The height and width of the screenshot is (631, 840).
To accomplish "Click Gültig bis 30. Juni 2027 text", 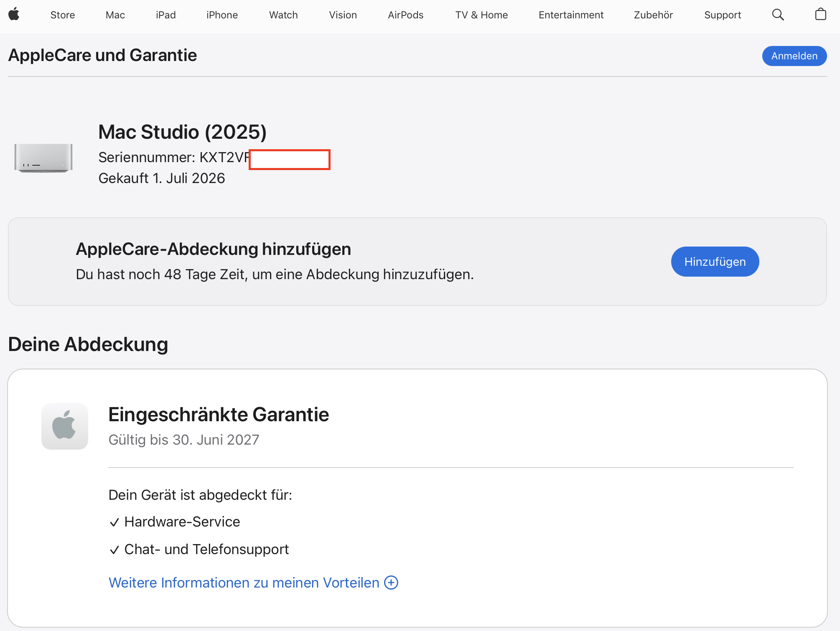I will click(184, 440).
